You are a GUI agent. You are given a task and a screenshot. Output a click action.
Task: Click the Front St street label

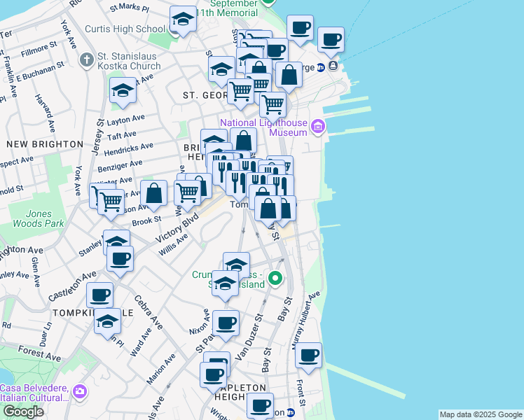(301, 393)
